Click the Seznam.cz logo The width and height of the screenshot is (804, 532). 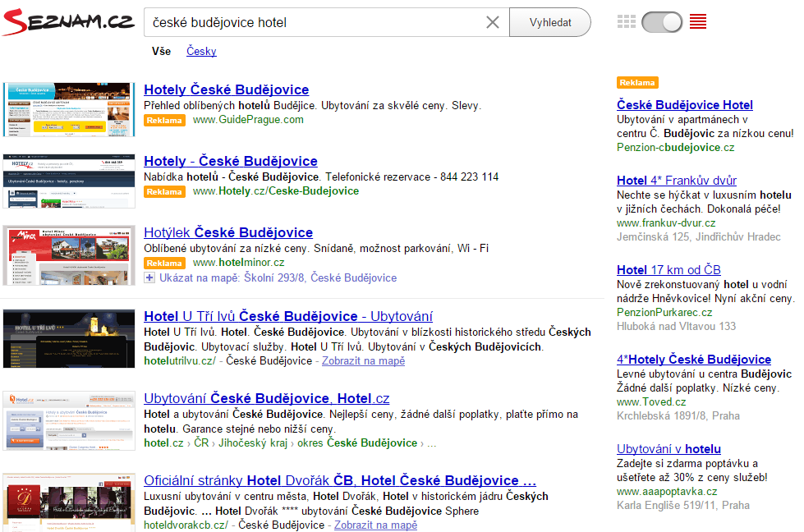pos(67,22)
